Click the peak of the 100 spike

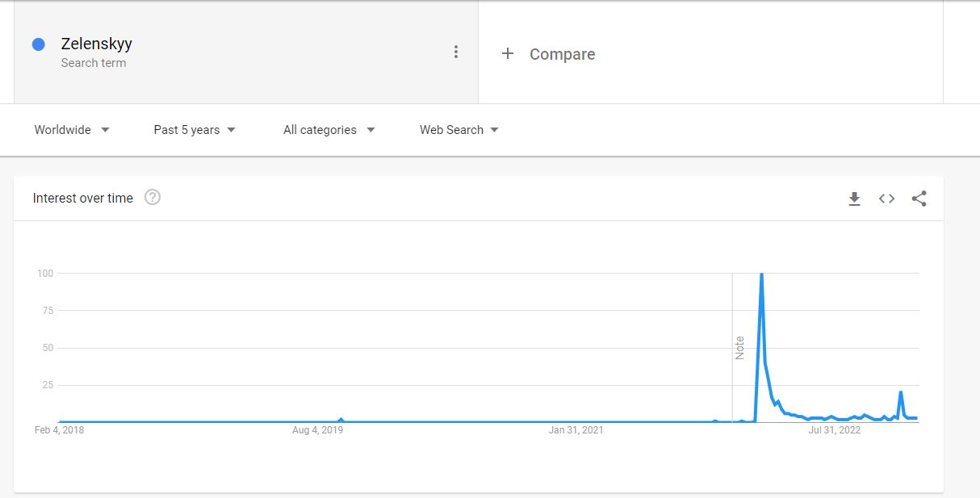761,275
